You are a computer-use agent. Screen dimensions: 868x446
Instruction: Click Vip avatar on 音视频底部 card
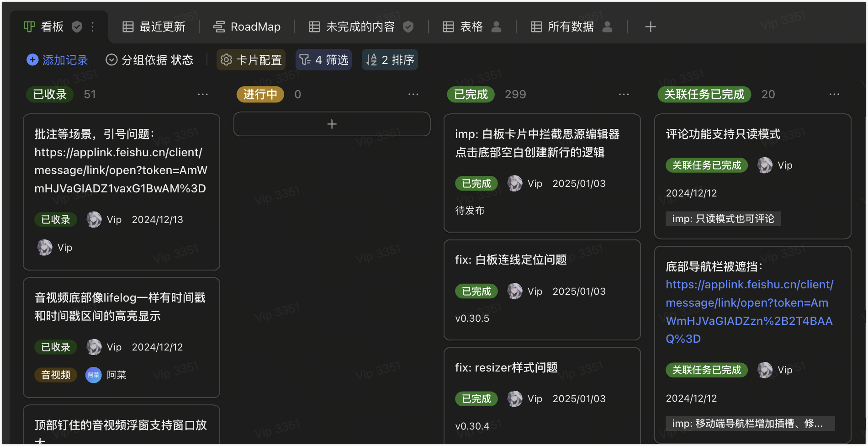point(94,347)
